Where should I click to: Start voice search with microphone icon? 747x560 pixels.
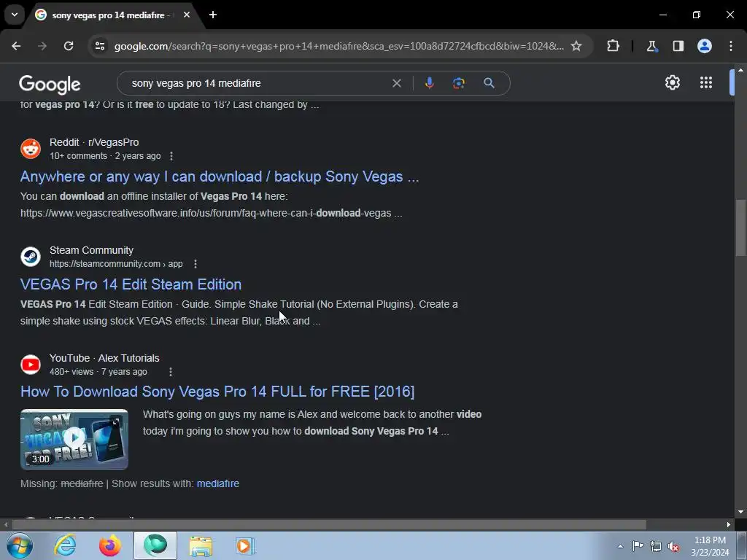(429, 83)
